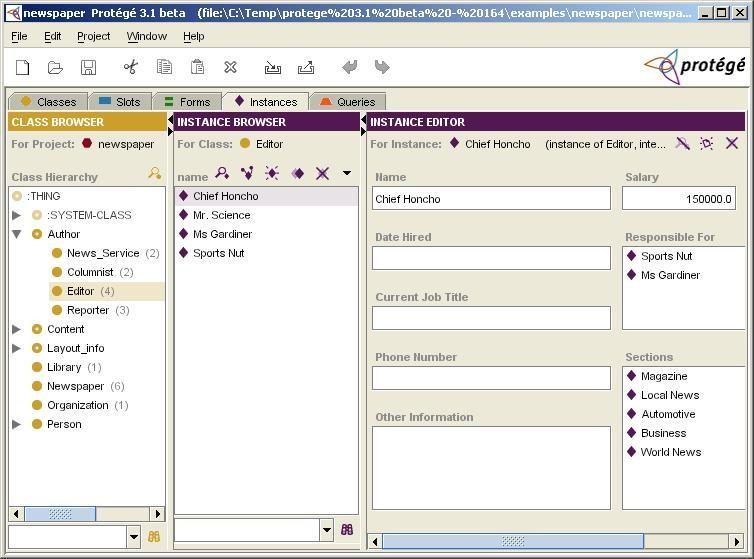
Task: Expand the Person class node
Action: 16,424
